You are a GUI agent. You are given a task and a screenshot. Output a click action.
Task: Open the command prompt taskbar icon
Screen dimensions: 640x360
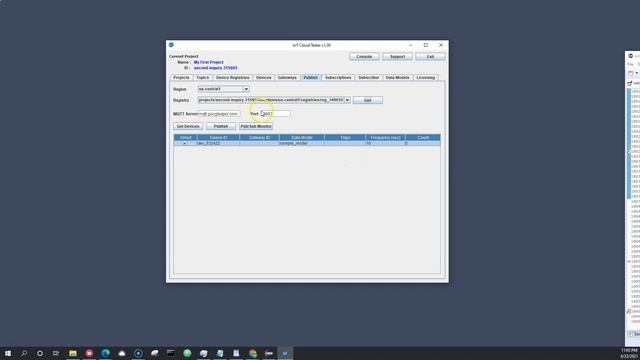click(x=171, y=353)
